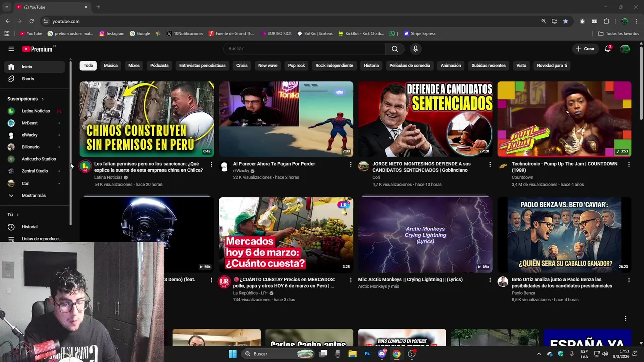Select the Entrevistas periodísticas chip
The height and width of the screenshot is (362, 644).
point(202,65)
